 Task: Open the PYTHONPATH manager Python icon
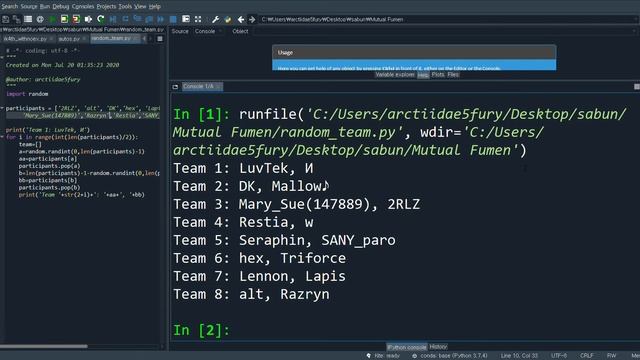tap(228, 19)
